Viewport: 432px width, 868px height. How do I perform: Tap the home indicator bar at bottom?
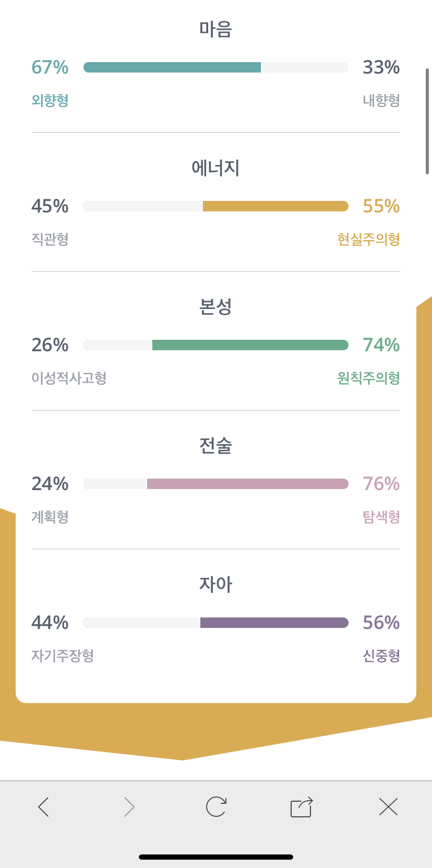tap(215, 857)
